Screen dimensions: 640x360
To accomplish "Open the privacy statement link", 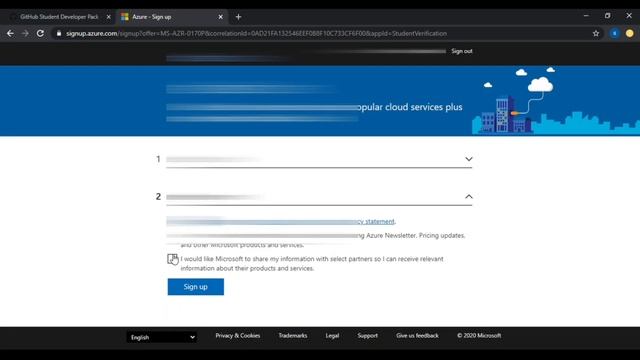I will point(377,221).
